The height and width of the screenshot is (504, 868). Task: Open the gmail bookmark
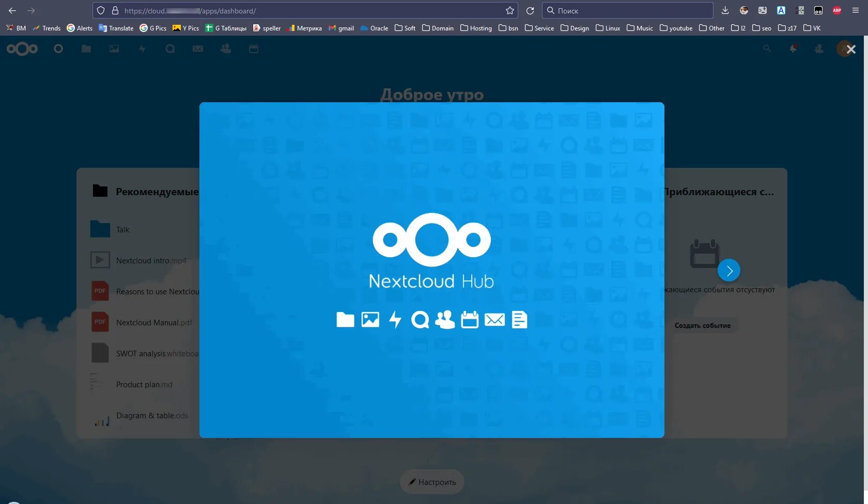[x=341, y=28]
